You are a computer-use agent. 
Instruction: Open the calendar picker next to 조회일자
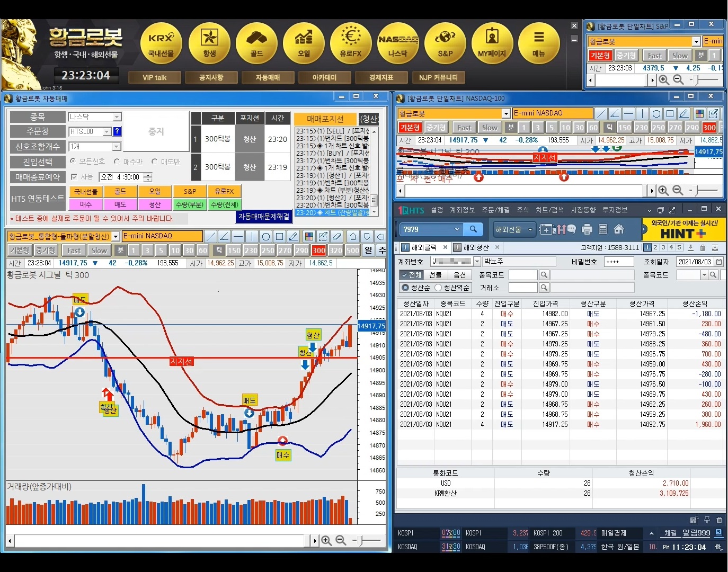click(719, 262)
